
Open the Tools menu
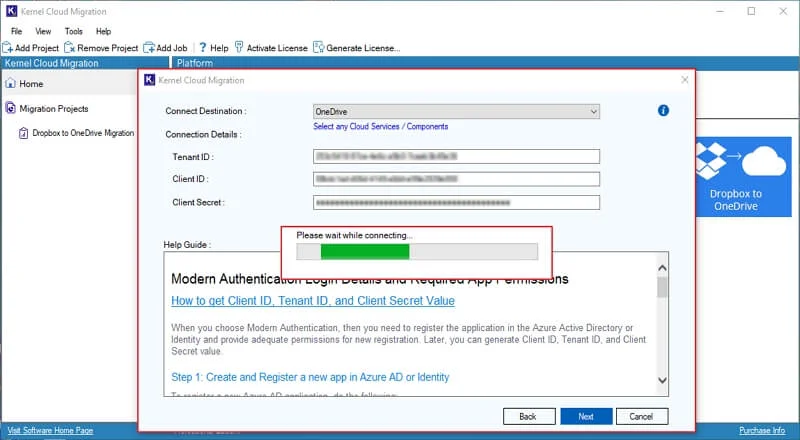coord(73,31)
